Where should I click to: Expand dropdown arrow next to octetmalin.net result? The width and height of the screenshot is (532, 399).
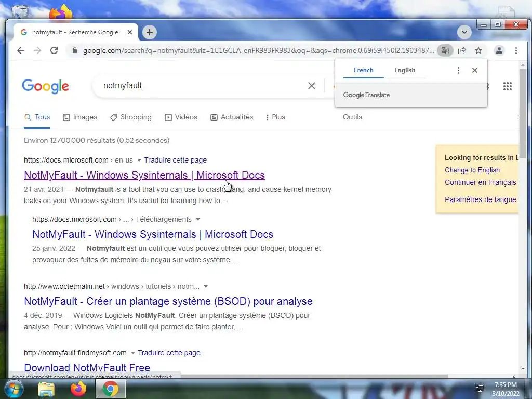point(206,286)
